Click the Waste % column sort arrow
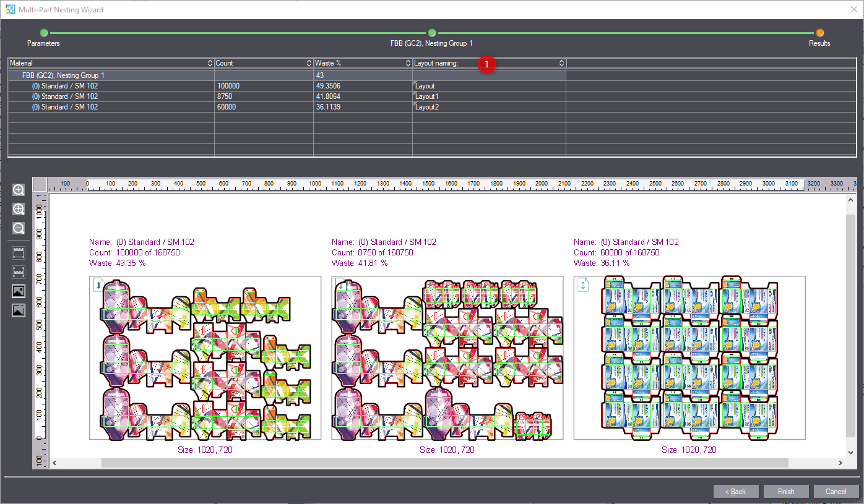Screen dimensions: 864x504 point(408,63)
